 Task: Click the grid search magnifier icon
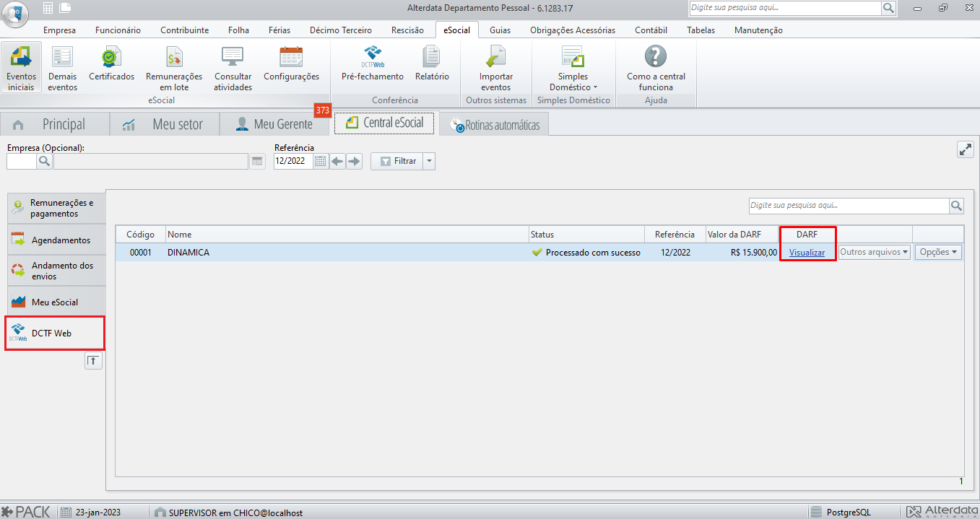(956, 206)
